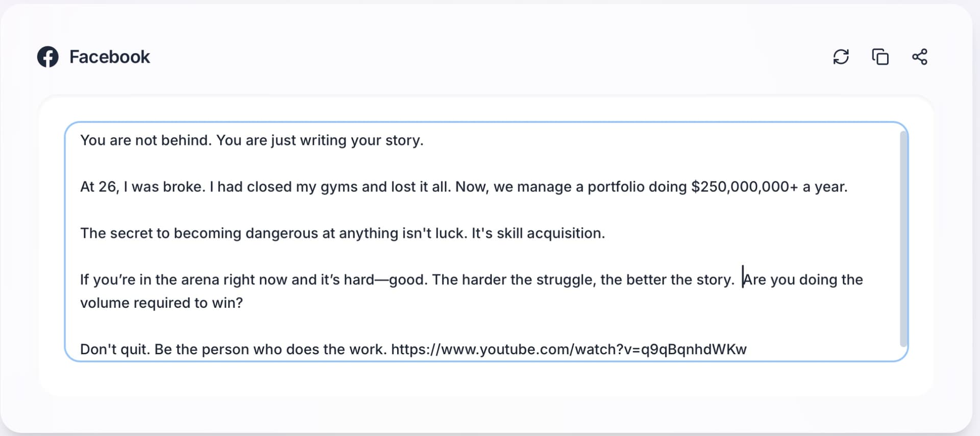Image resolution: width=980 pixels, height=436 pixels.
Task: Regenerate the Facebook post with refresh icon
Action: (841, 57)
